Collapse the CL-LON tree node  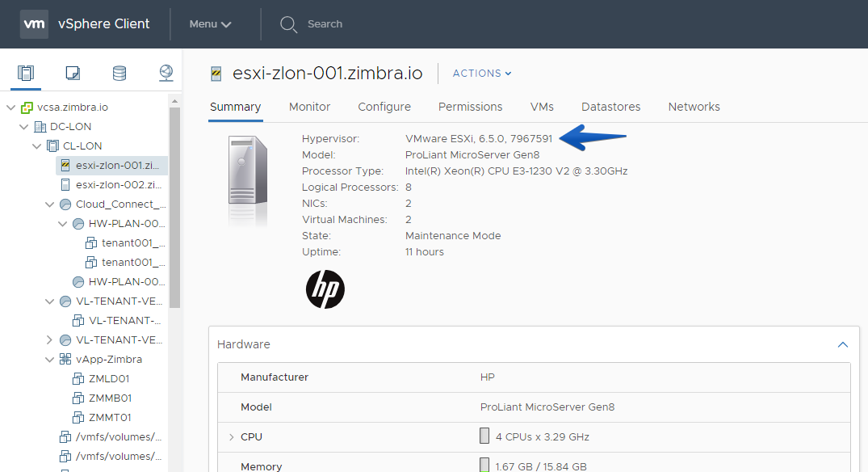36,146
